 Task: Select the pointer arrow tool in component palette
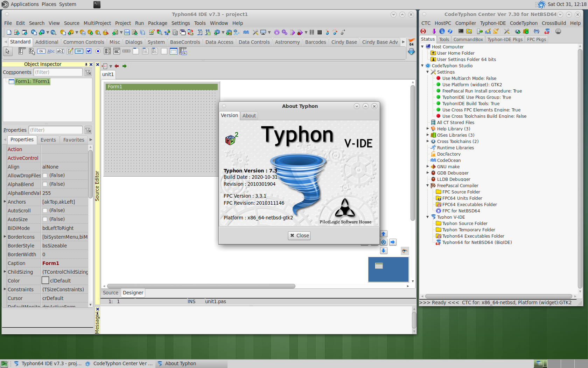7,52
